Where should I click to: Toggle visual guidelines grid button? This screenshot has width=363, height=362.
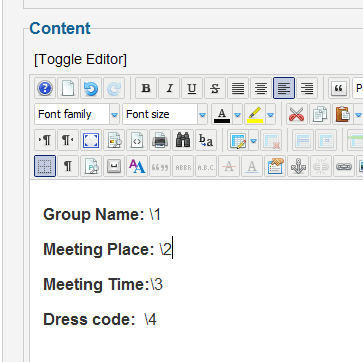(45, 166)
